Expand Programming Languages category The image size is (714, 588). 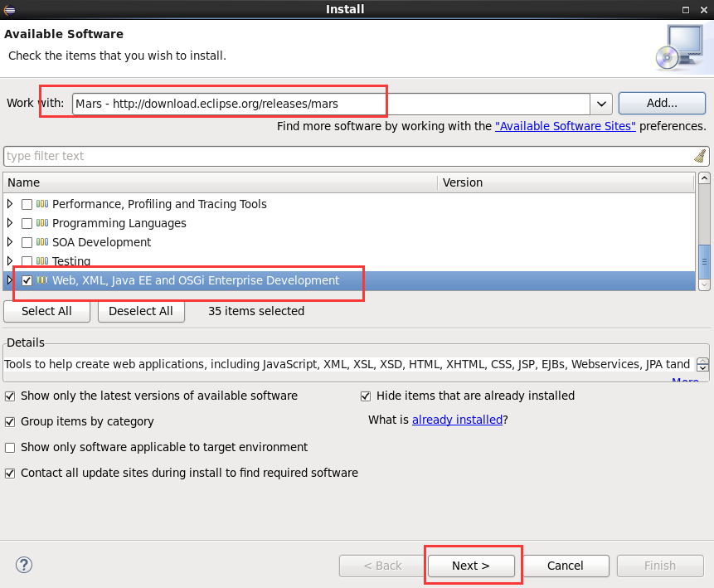click(10, 223)
